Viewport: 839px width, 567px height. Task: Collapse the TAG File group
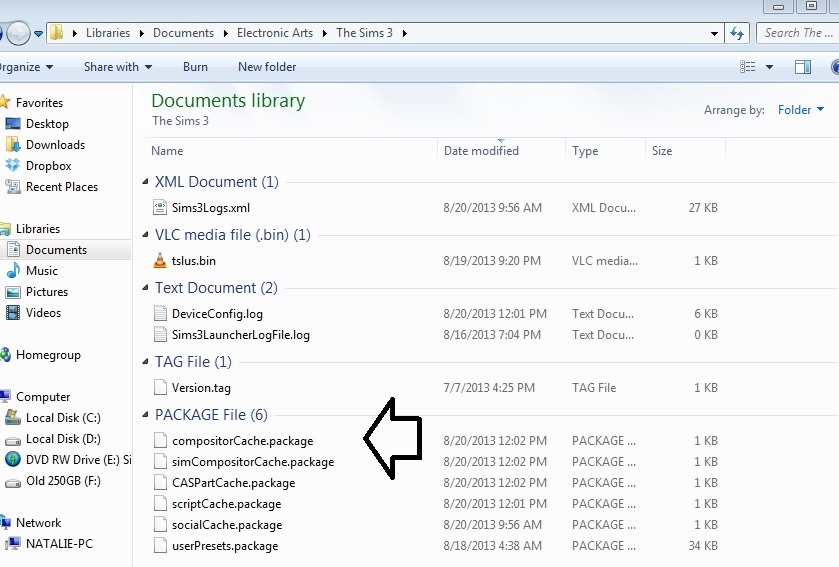pyautogui.click(x=145, y=362)
